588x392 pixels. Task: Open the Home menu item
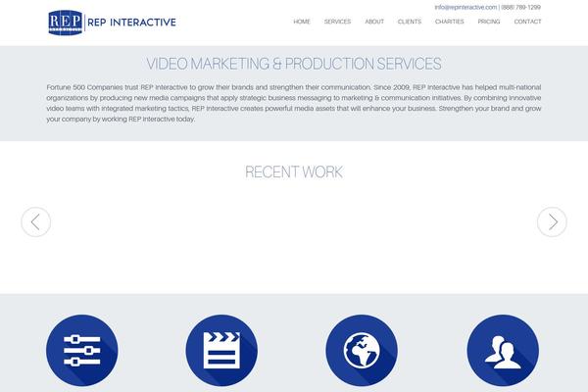(302, 22)
